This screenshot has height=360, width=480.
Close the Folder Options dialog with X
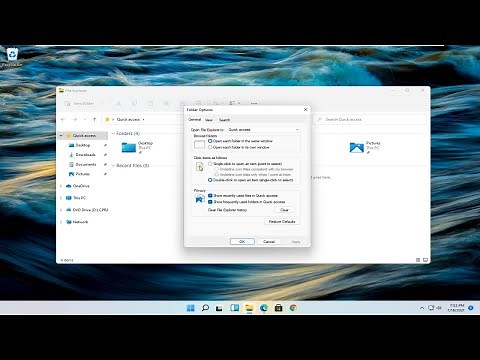306,109
